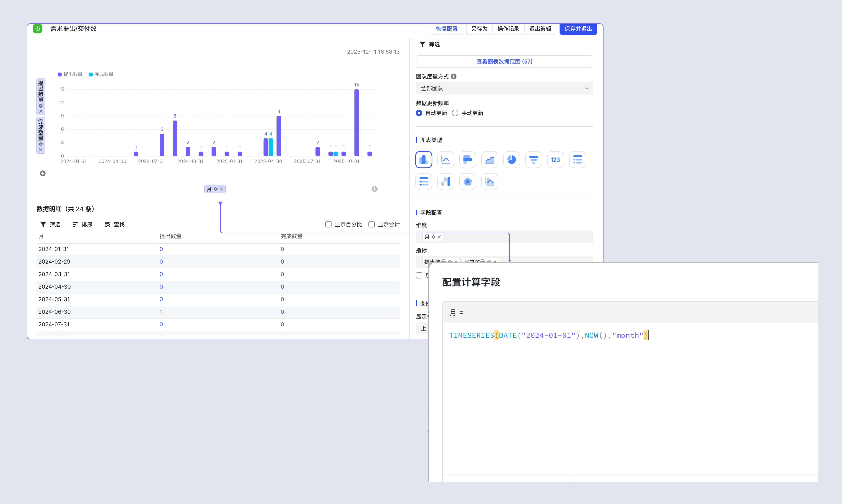The width and height of the screenshot is (842, 504).
Task: Add a dimension with plus beside X axis
Action: coord(374,189)
